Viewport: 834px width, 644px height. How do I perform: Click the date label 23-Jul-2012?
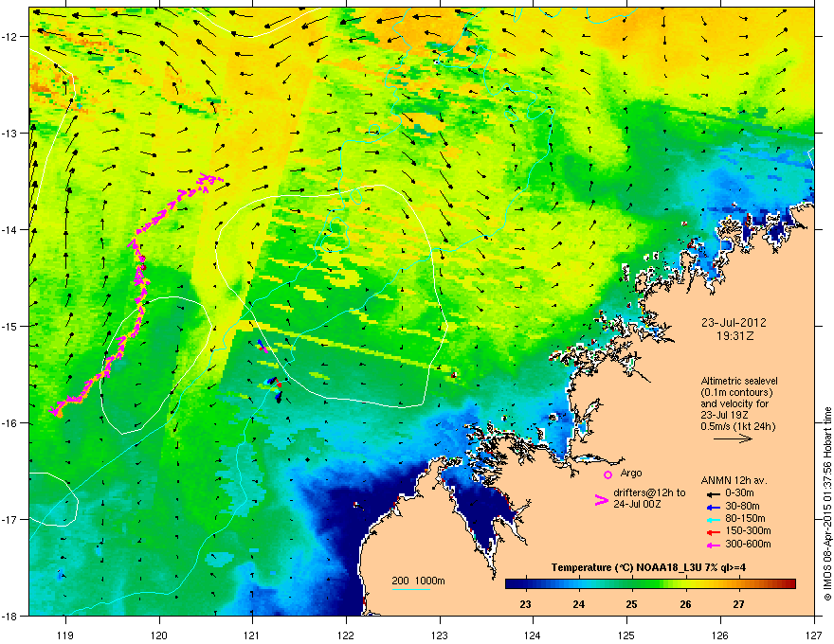(734, 323)
